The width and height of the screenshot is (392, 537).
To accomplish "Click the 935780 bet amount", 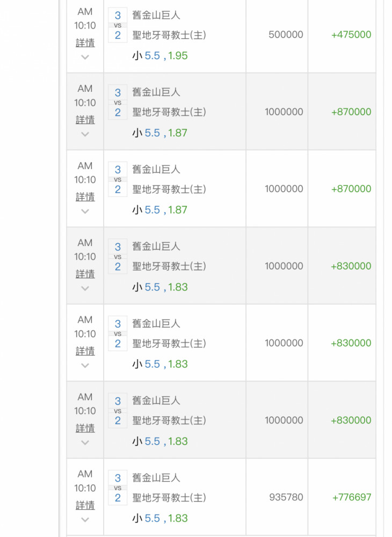I will point(286,497).
